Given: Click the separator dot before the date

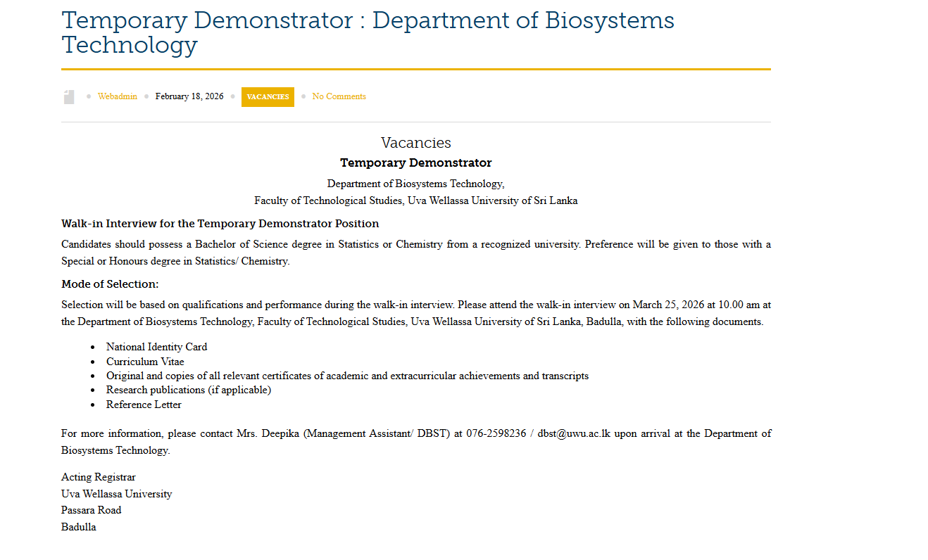Looking at the screenshot, I should pos(146,96).
